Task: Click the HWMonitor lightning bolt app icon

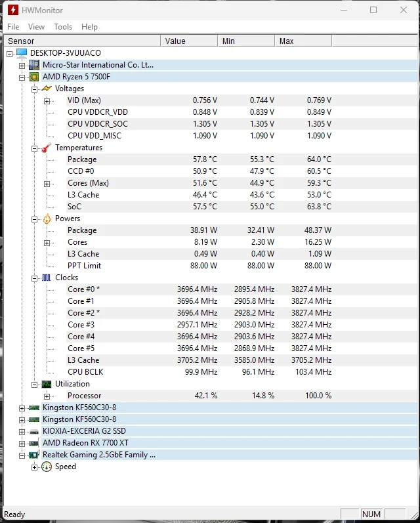Action: [13, 10]
